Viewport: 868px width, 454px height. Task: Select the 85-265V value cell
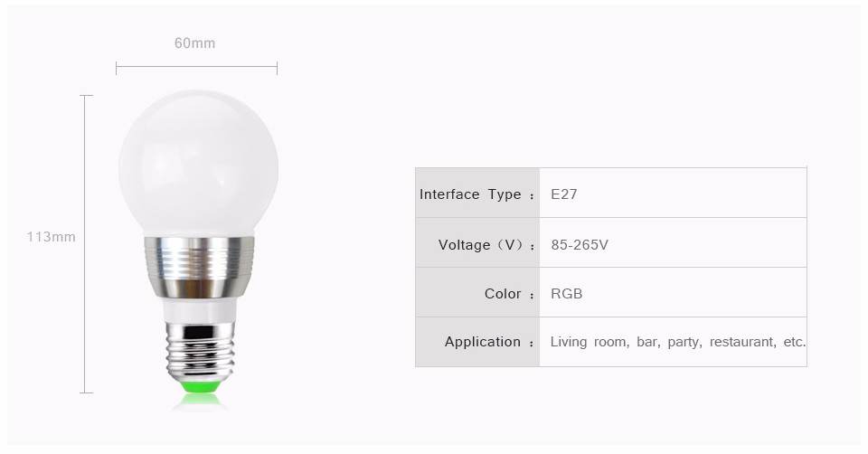pyautogui.click(x=673, y=242)
